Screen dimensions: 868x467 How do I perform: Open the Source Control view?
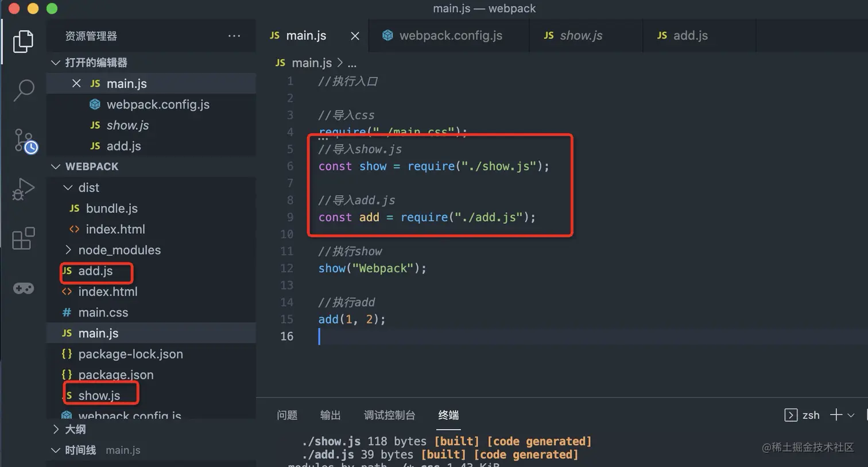pyautogui.click(x=25, y=141)
